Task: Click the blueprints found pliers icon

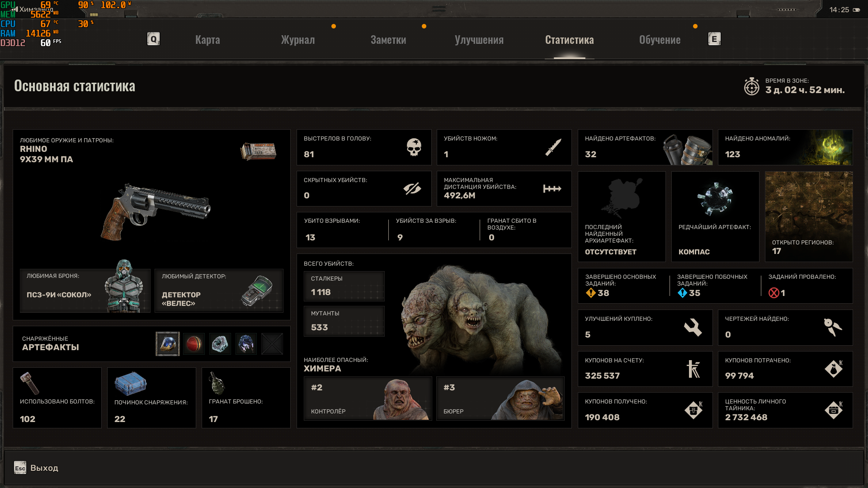Action: (x=833, y=327)
